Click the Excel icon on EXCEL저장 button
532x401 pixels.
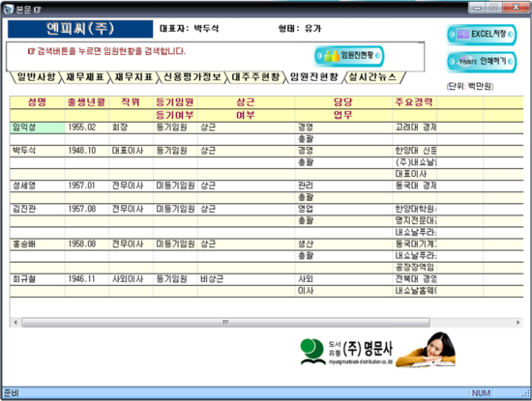[463, 34]
